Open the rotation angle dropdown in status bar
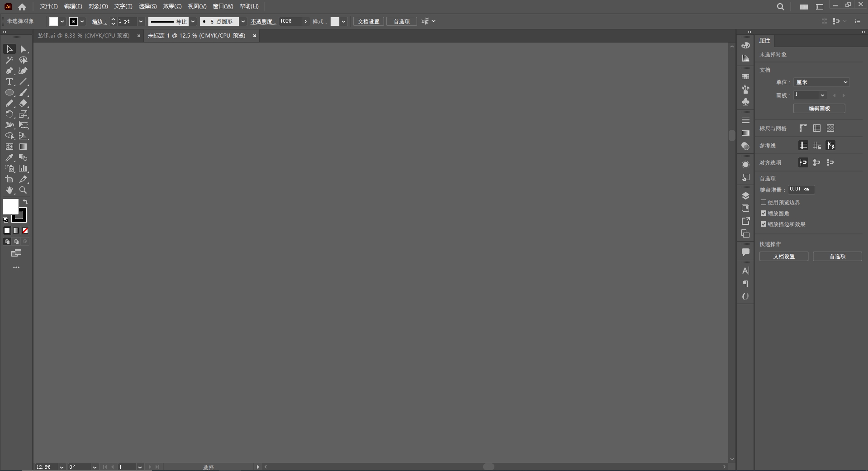 point(95,467)
